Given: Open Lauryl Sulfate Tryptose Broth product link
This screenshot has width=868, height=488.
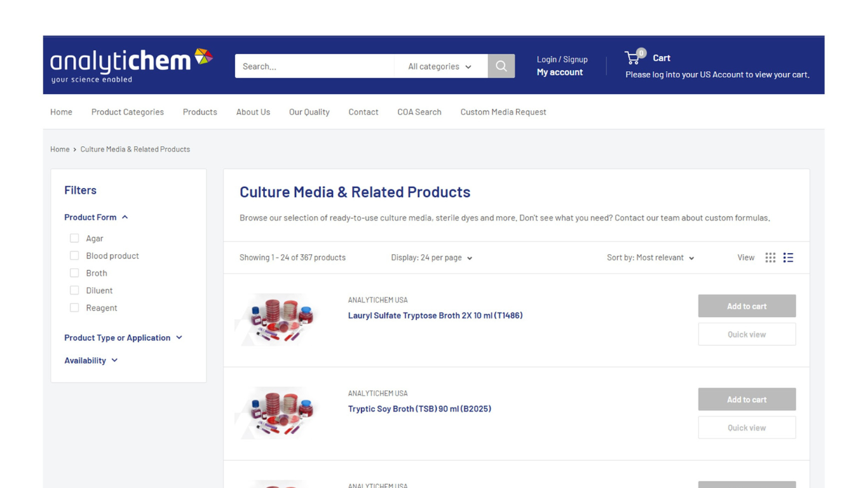Looking at the screenshot, I should 435,315.
